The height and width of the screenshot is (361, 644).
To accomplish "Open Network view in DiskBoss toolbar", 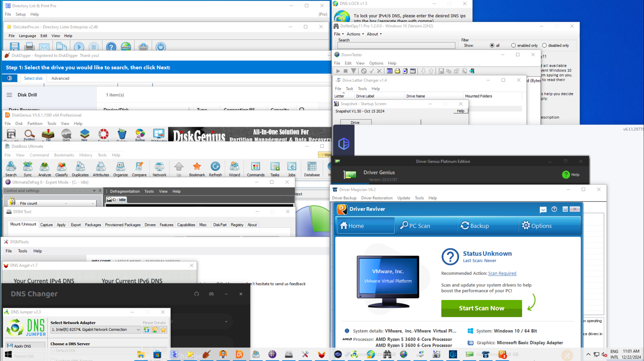I will coord(160,169).
